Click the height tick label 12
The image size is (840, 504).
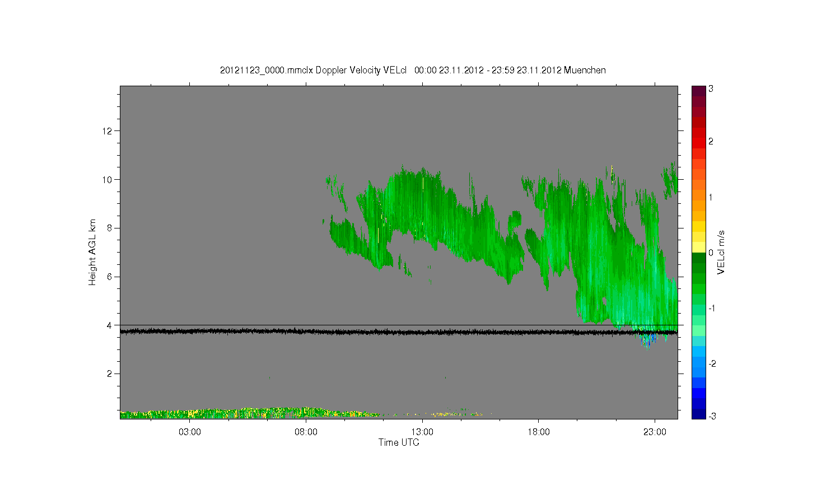[x=107, y=131]
